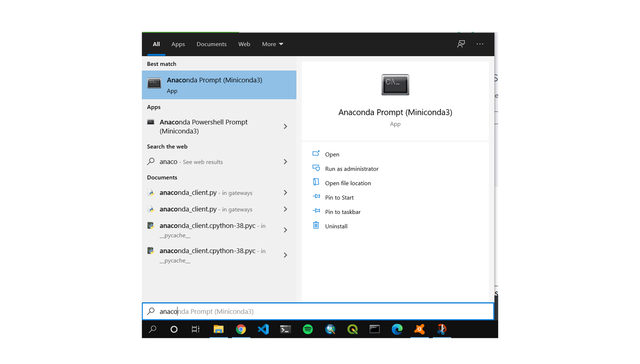Click the search input field with 'anaco'

point(318,311)
